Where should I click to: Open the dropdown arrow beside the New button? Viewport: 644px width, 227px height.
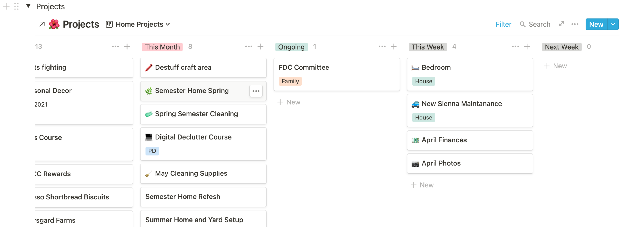point(613,24)
